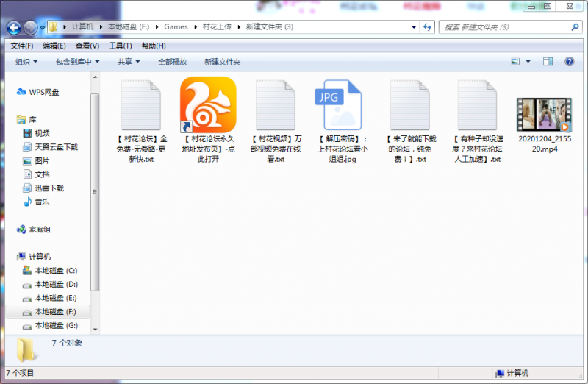588x384 pixels.
Task: Open the 音乐 library in the sidebar
Action: 41,202
